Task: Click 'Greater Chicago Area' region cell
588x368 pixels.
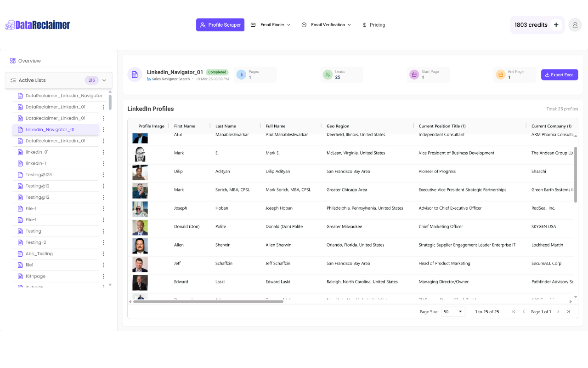Action: [x=347, y=190]
